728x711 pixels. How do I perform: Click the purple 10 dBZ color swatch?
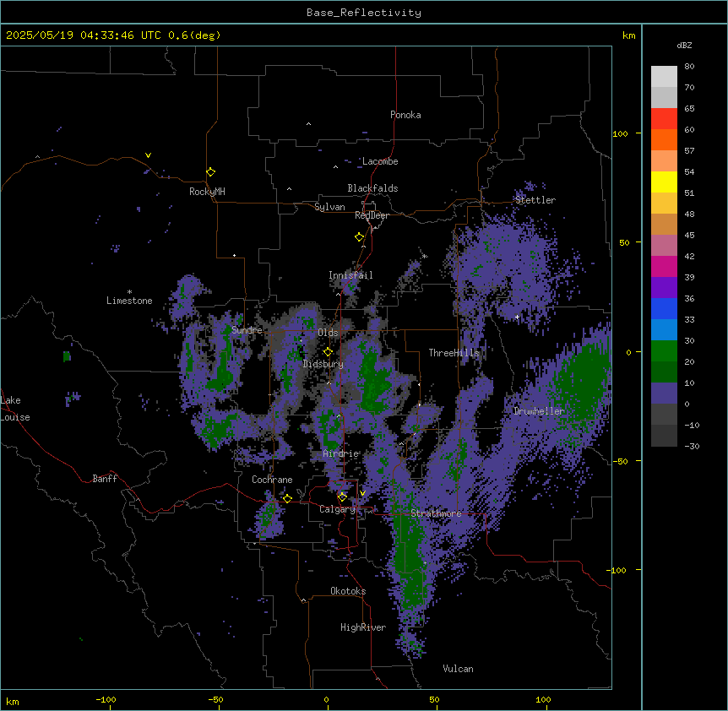click(x=664, y=393)
